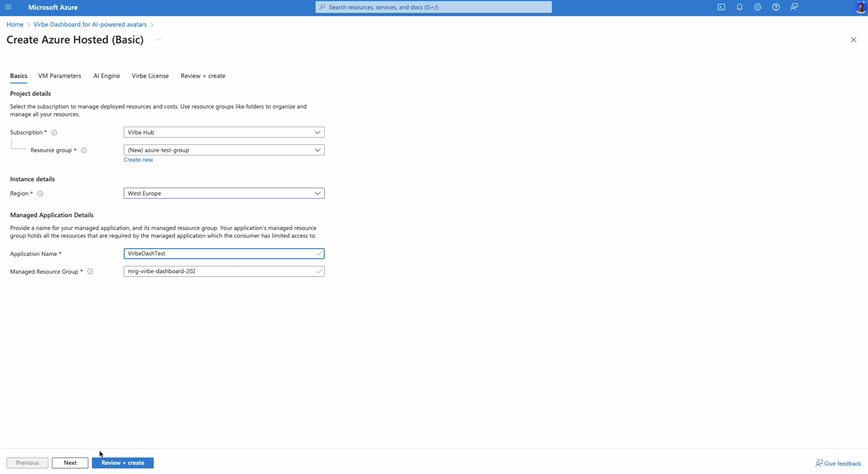Open the user account avatar
868x474 pixels.
(860, 7)
